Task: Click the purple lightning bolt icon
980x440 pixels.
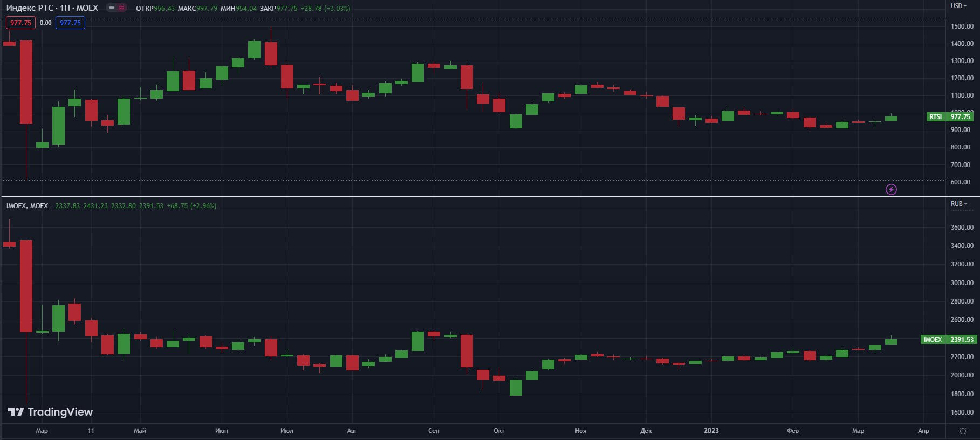Action: tap(891, 189)
